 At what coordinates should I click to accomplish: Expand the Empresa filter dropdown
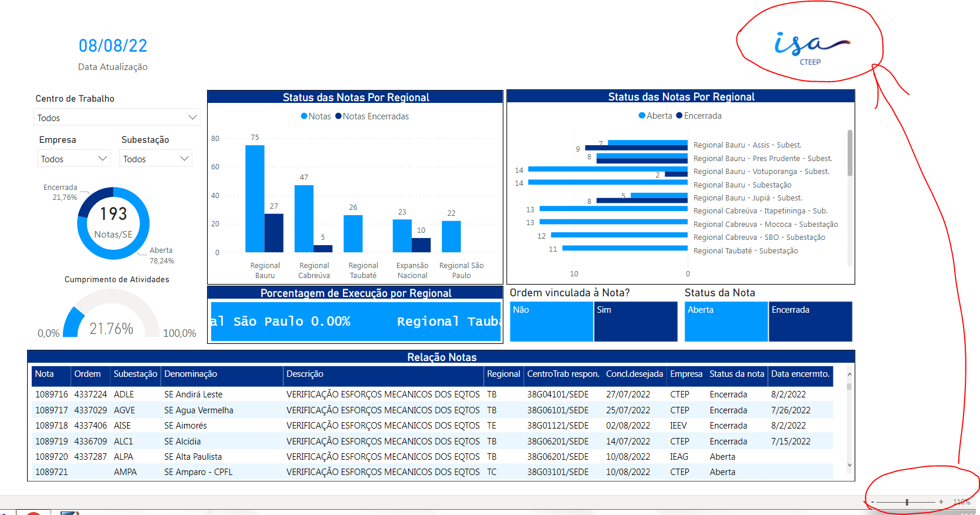click(x=74, y=159)
